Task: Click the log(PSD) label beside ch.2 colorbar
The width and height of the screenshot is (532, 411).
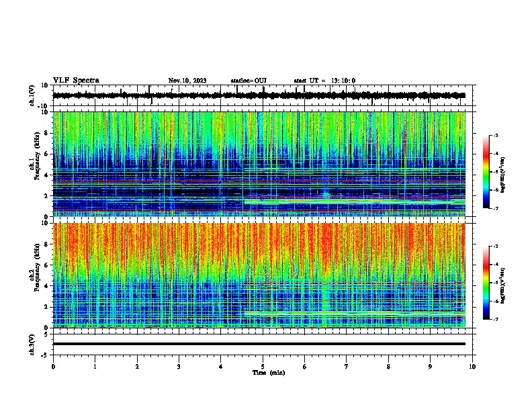Action: click(503, 285)
